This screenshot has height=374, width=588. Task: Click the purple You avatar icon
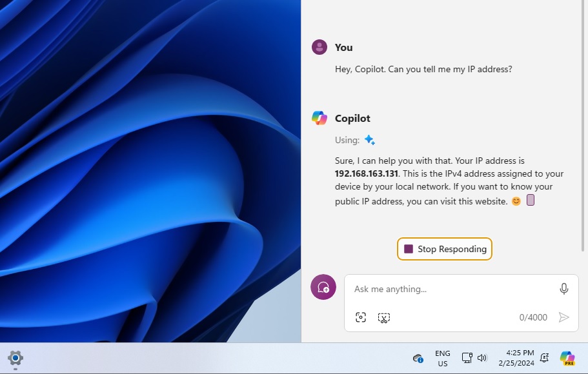pos(319,46)
